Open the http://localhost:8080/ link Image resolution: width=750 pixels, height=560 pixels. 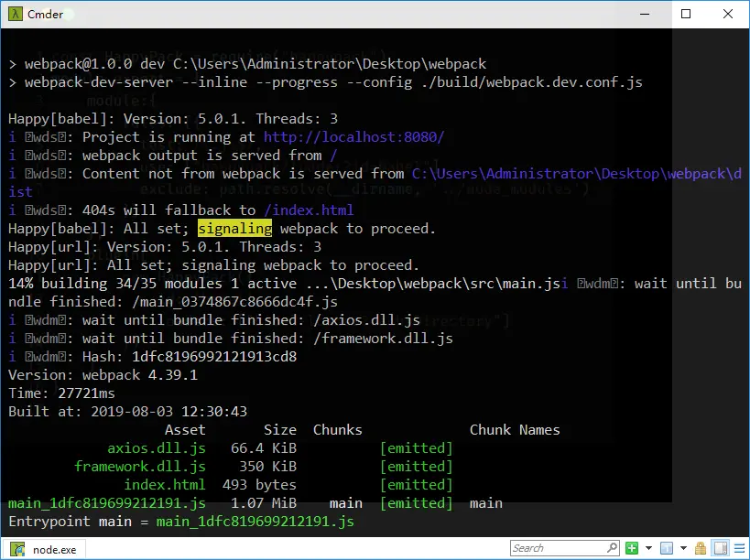354,137
